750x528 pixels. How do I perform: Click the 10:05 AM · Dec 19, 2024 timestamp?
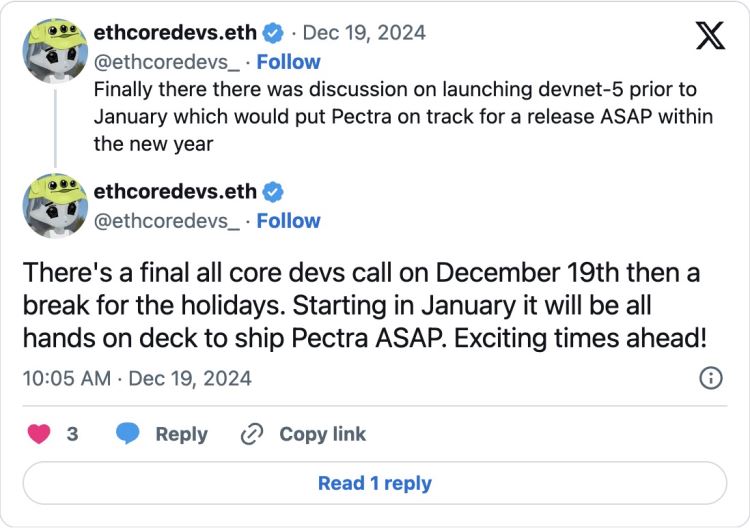coord(136,379)
